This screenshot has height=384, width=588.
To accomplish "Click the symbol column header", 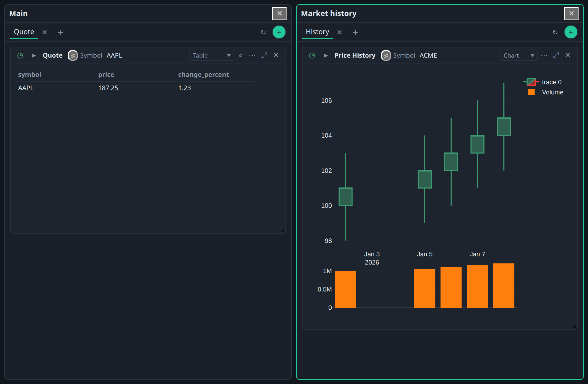I will pos(30,75).
